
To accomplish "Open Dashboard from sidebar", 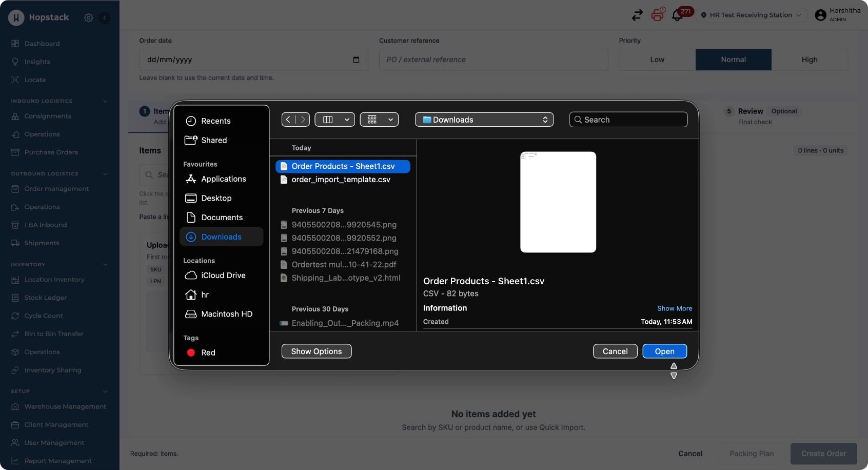I will pyautogui.click(x=42, y=44).
